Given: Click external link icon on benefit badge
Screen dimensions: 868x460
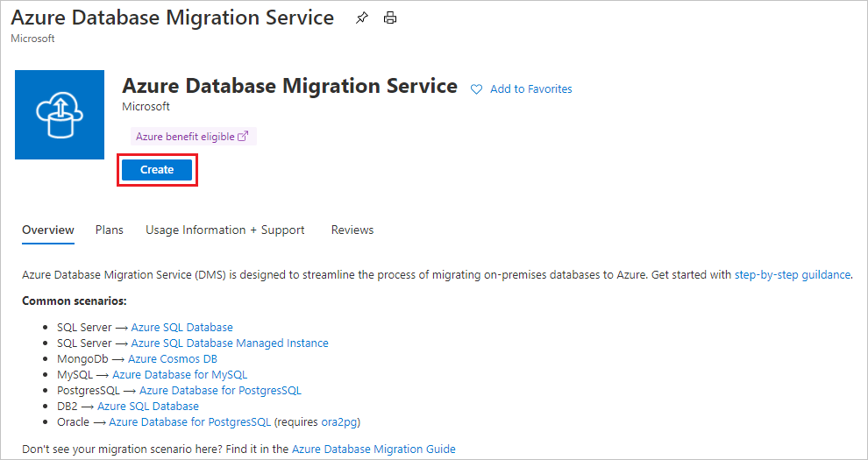Looking at the screenshot, I should [244, 137].
